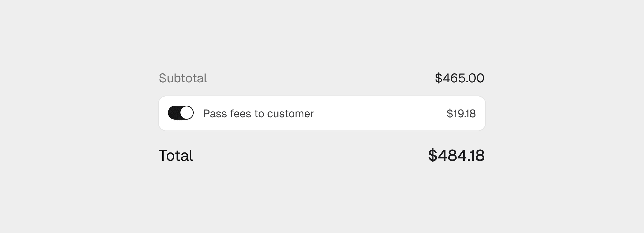644x233 pixels.
Task: Click the Subtotal label
Action: pos(183,78)
